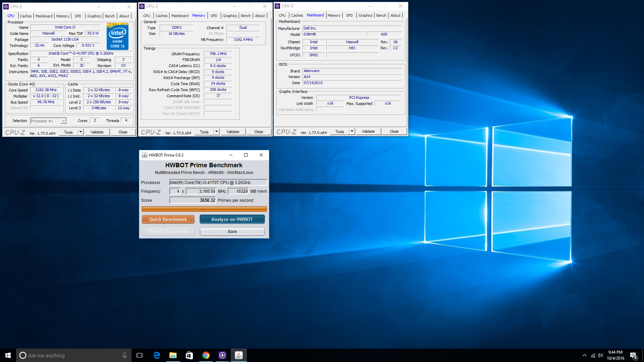The image size is (644, 362).
Task: Switch to the CPU-Z taskbar icon
Action: (x=222, y=355)
